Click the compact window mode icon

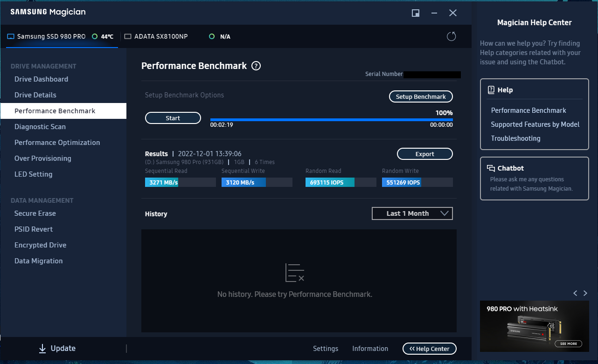pyautogui.click(x=416, y=13)
